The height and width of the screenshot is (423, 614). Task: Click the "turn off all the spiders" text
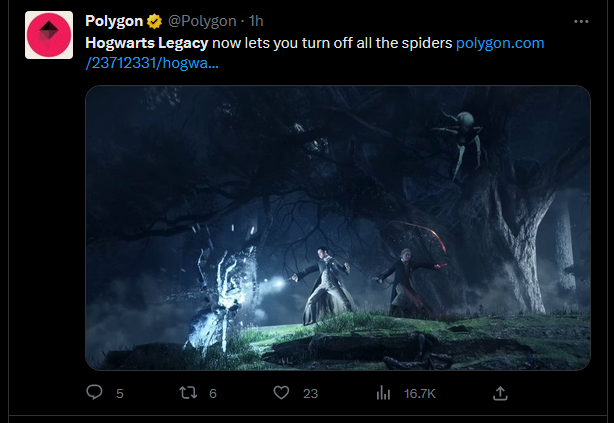(371, 43)
